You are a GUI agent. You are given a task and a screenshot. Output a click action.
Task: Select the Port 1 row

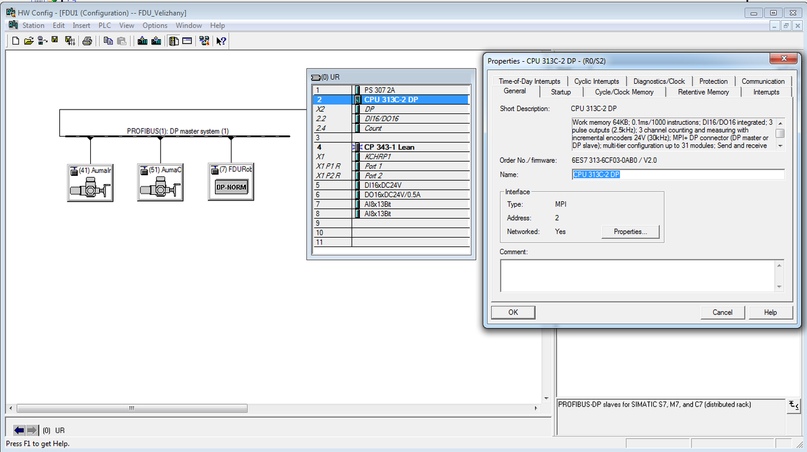pyautogui.click(x=391, y=166)
